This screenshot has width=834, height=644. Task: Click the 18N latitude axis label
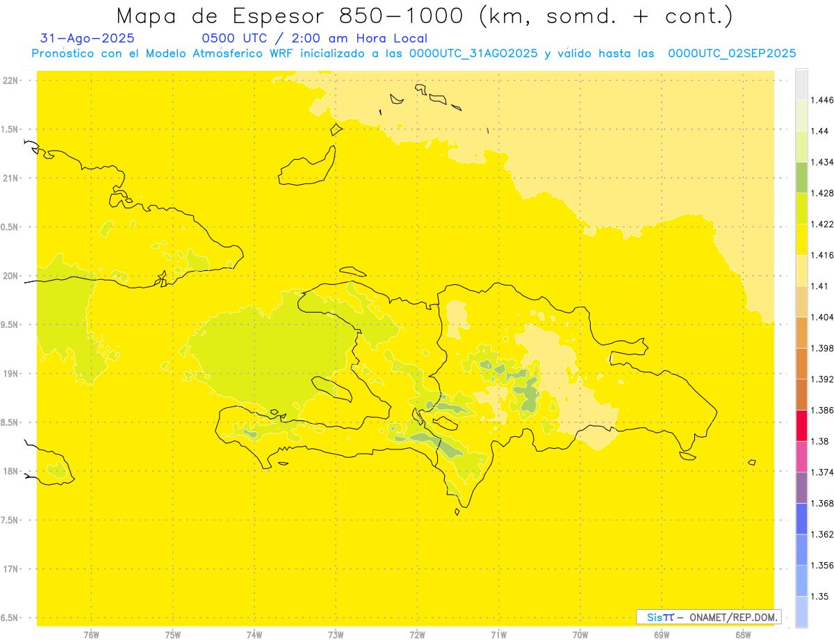[10, 472]
